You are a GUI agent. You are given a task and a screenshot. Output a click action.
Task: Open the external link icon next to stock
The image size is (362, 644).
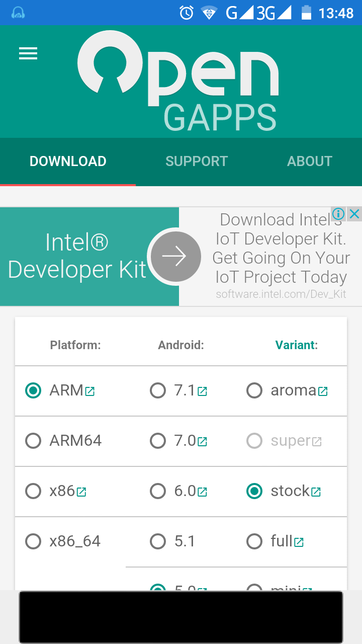tap(316, 492)
